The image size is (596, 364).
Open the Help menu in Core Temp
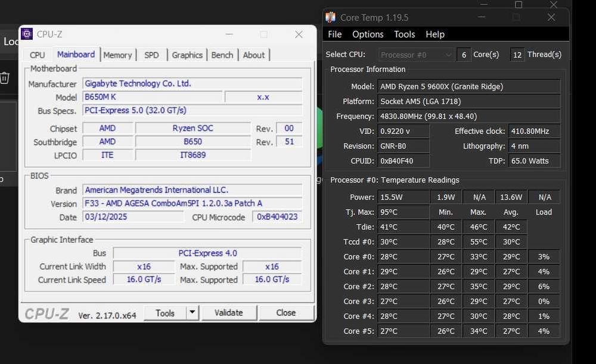tap(435, 34)
